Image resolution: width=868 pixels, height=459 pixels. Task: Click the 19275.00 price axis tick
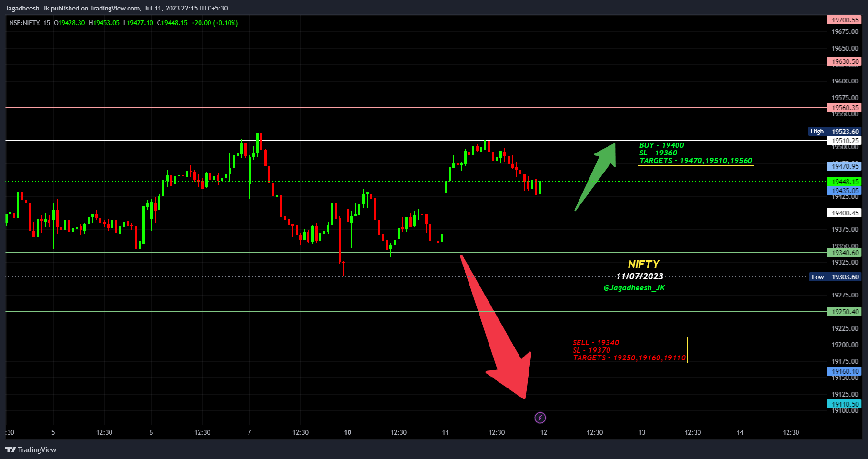[845, 295]
